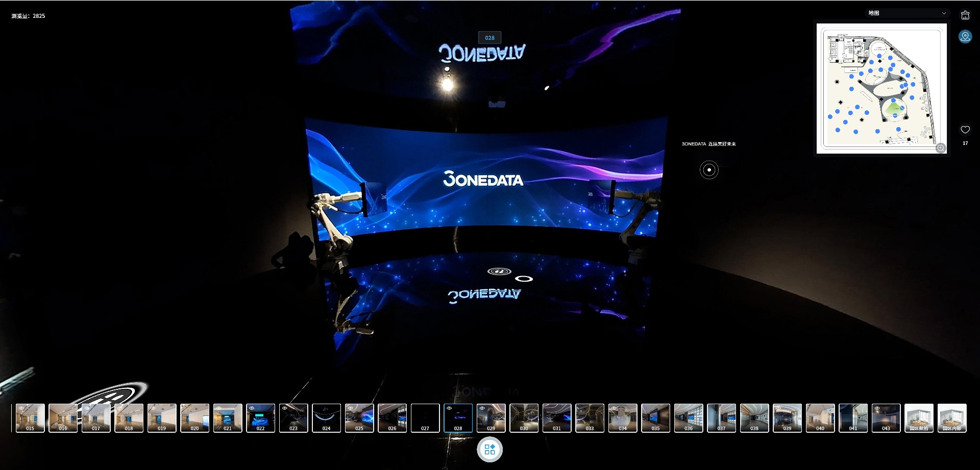Click the 3ONEDATA 连接美好未来 hotspot label
The height and width of the screenshot is (470, 980).
click(708, 144)
